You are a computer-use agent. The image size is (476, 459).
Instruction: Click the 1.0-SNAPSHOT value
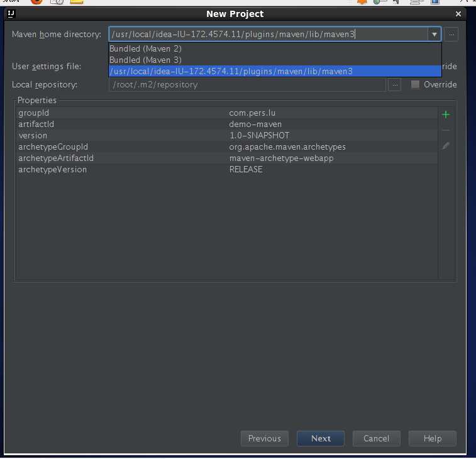tap(259, 135)
